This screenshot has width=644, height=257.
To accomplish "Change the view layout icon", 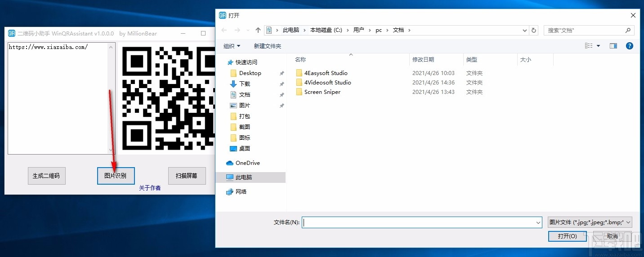I will [589, 46].
